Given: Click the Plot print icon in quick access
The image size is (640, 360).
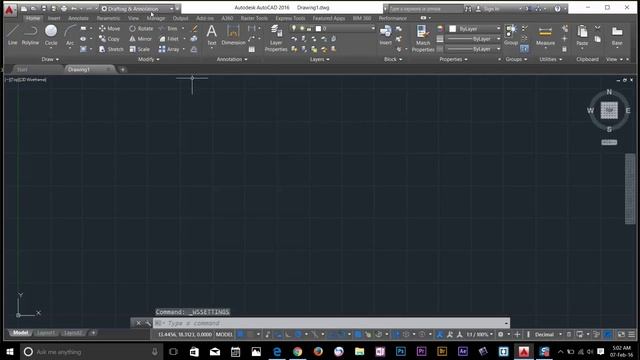Looking at the screenshot, I should (x=64, y=9).
